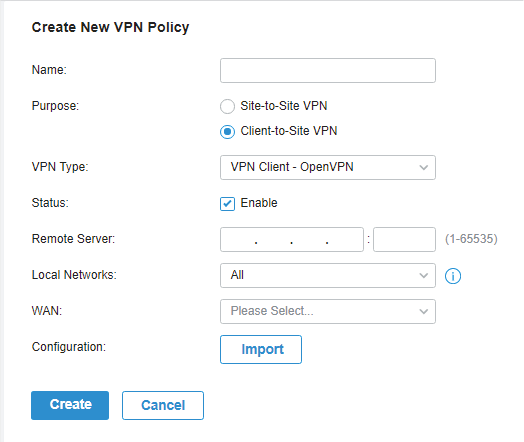The image size is (524, 442).
Task: Click the Local Networks dropdown chevron arrow
Action: point(424,276)
